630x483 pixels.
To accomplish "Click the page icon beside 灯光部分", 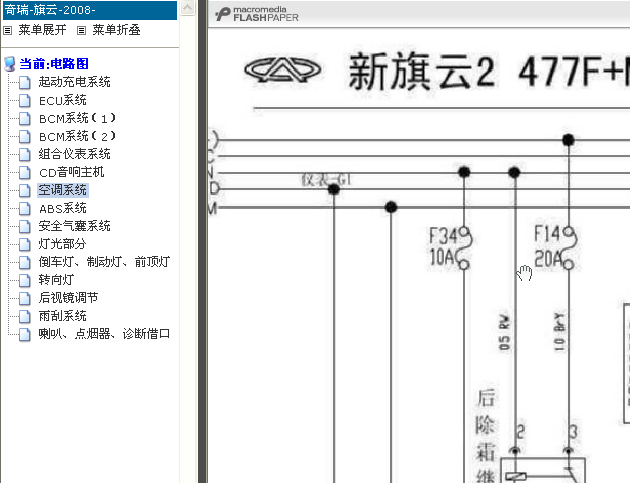I will tap(25, 244).
